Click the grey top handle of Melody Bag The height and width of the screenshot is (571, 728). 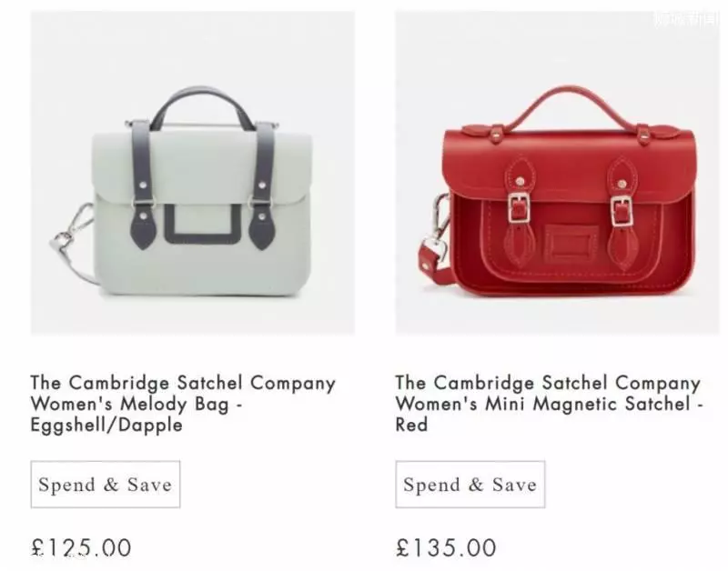(x=202, y=100)
